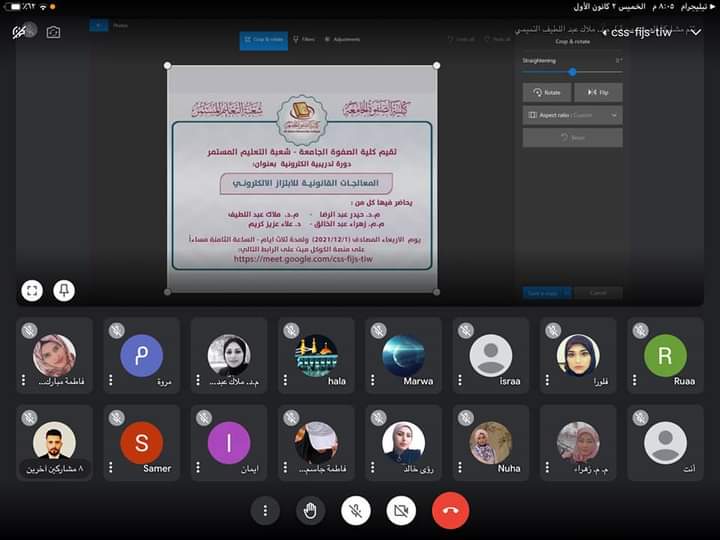Screen dimensions: 720x540
Task: Toggle camera on or off in bottom bar
Action: [x=401, y=510]
